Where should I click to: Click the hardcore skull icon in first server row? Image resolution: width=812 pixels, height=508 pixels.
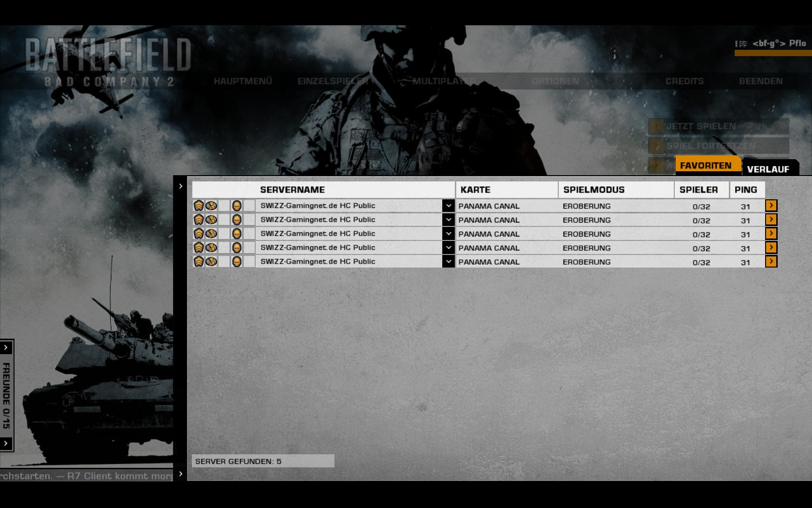point(236,206)
